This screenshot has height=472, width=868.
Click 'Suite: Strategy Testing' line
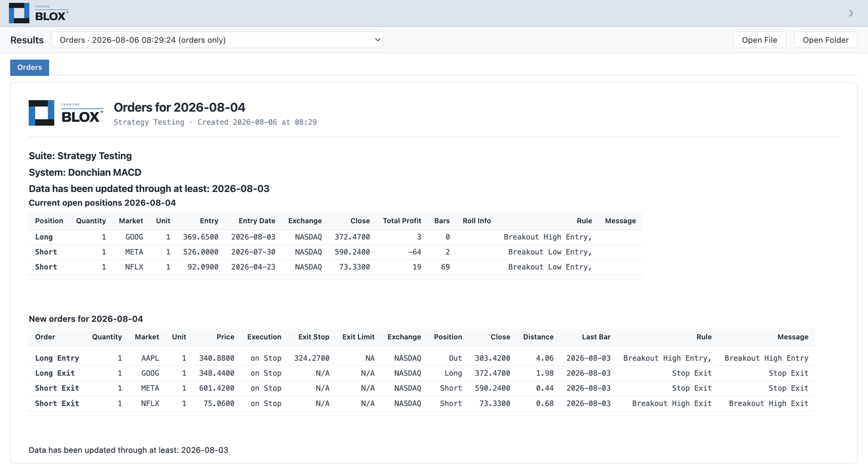(x=80, y=156)
